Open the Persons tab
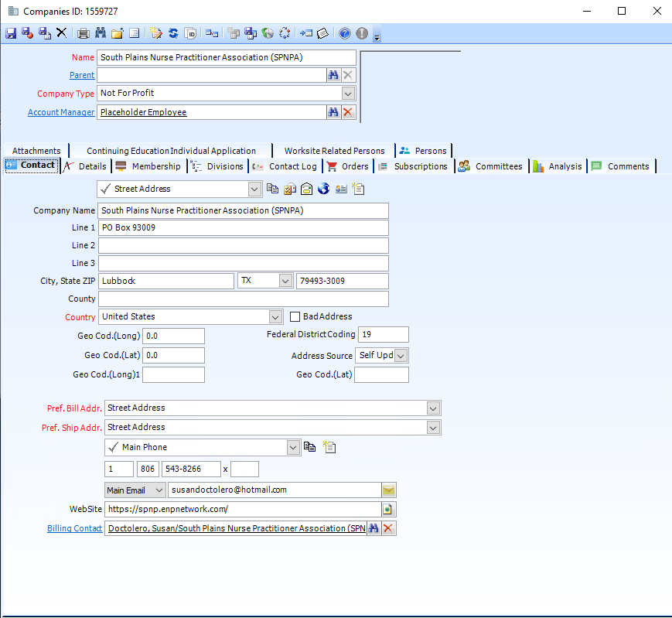Screen dimensions: 672x618 point(430,151)
